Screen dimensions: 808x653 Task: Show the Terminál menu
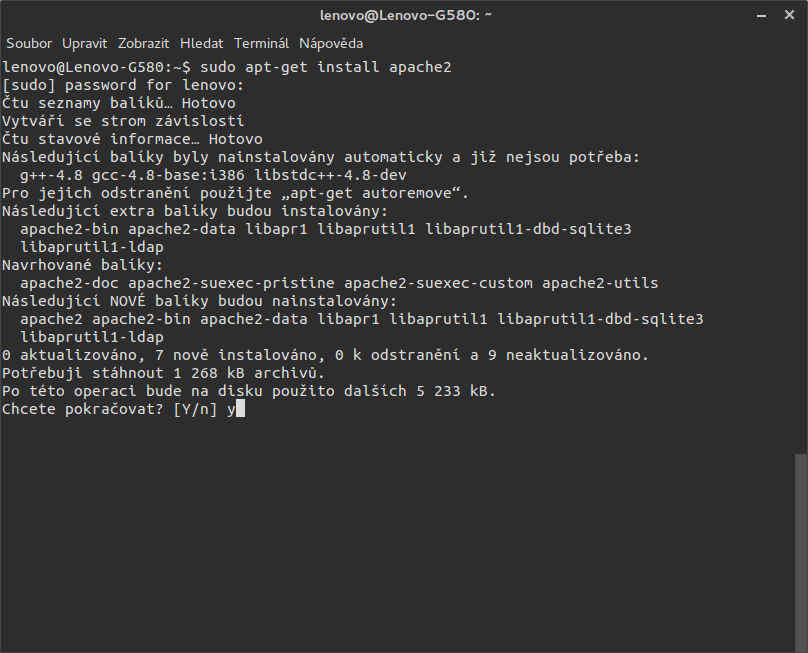[261, 43]
